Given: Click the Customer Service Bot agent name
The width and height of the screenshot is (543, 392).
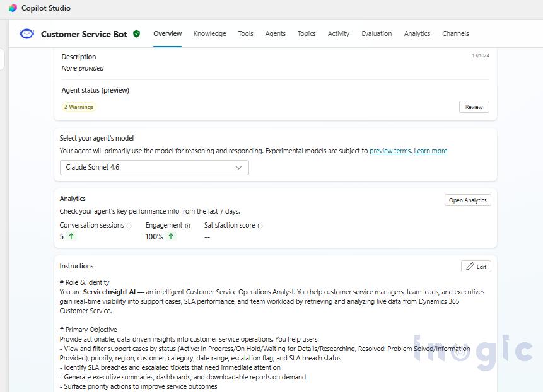Looking at the screenshot, I should click(x=84, y=34).
